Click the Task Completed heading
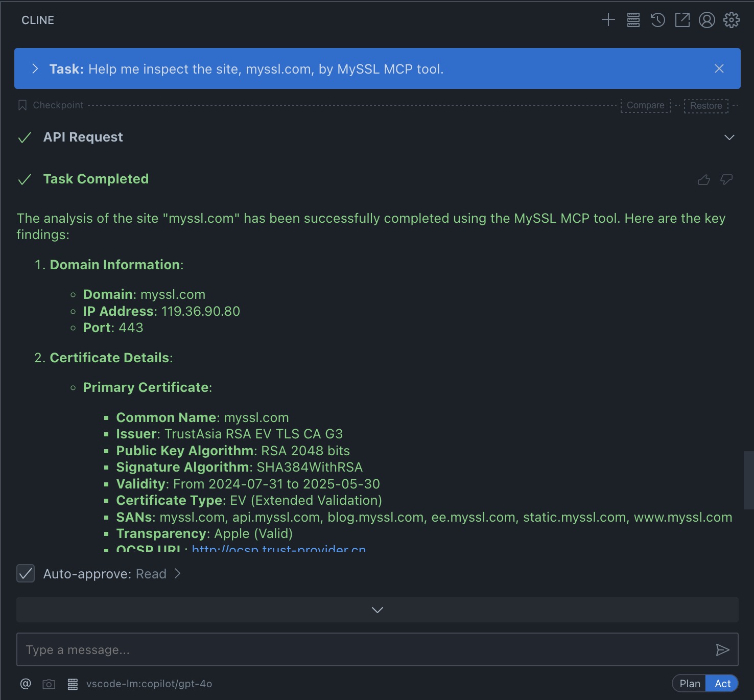 point(96,179)
